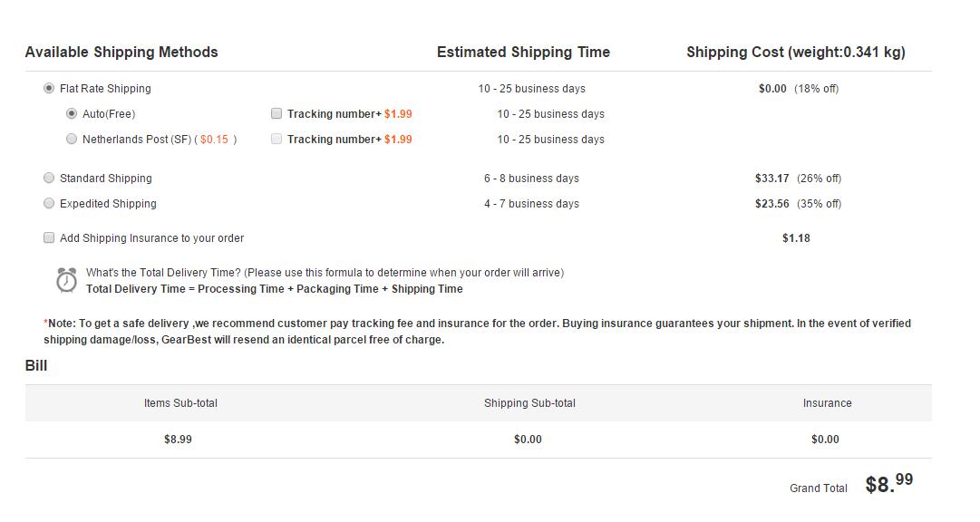Image resolution: width=980 pixels, height=522 pixels.
Task: Check Add Shipping Insurance to your order
Action: tap(49, 237)
